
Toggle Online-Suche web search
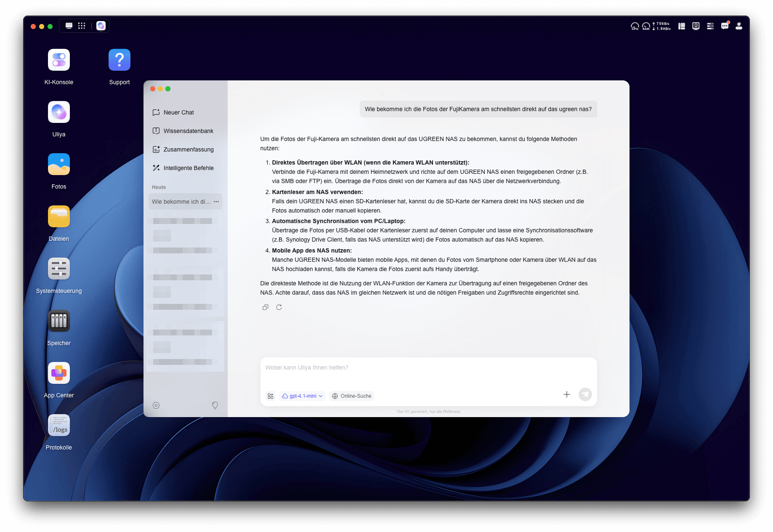[x=352, y=396]
